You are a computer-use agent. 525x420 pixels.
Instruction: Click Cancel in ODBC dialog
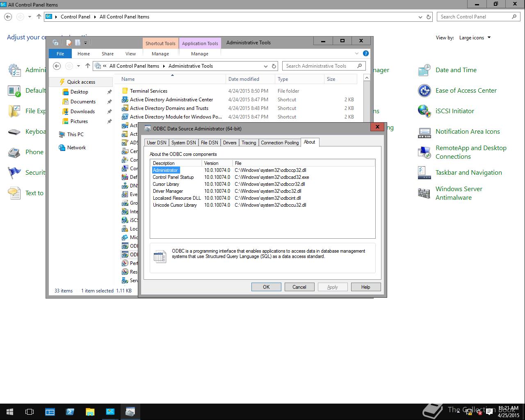point(299,287)
